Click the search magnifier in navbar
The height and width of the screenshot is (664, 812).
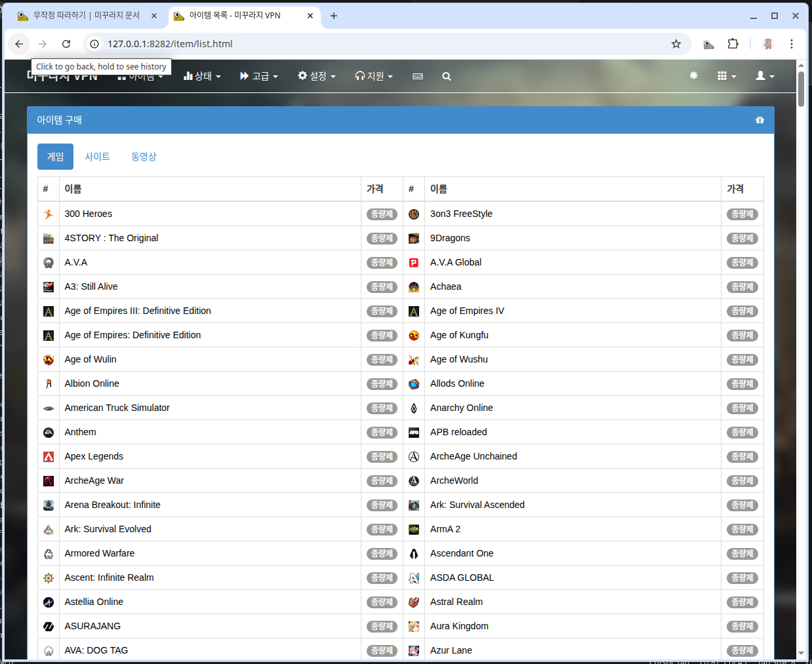[x=447, y=77]
